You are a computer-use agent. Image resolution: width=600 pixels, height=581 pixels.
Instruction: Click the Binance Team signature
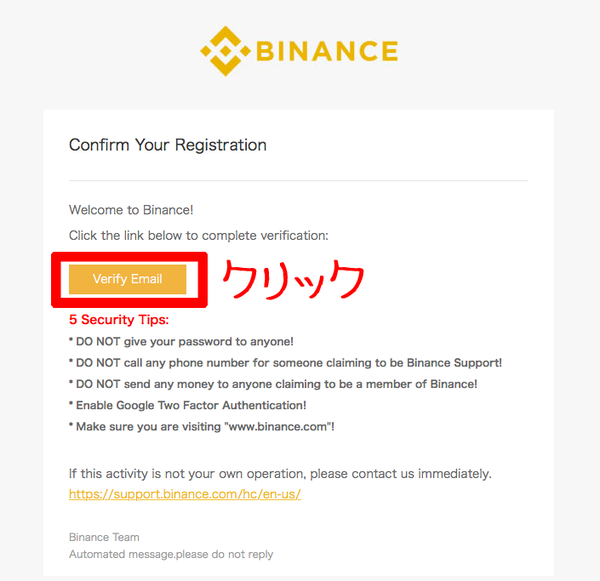coord(104,537)
